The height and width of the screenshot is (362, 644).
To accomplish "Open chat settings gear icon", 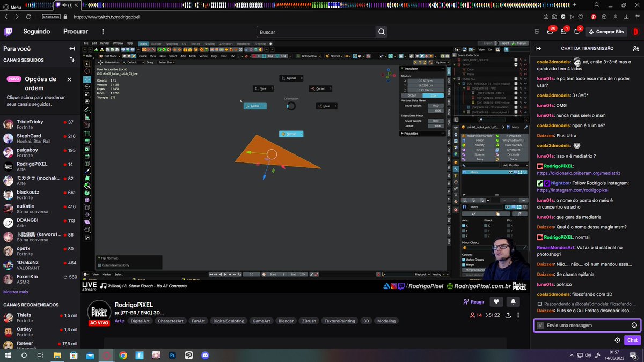I will tap(617, 340).
